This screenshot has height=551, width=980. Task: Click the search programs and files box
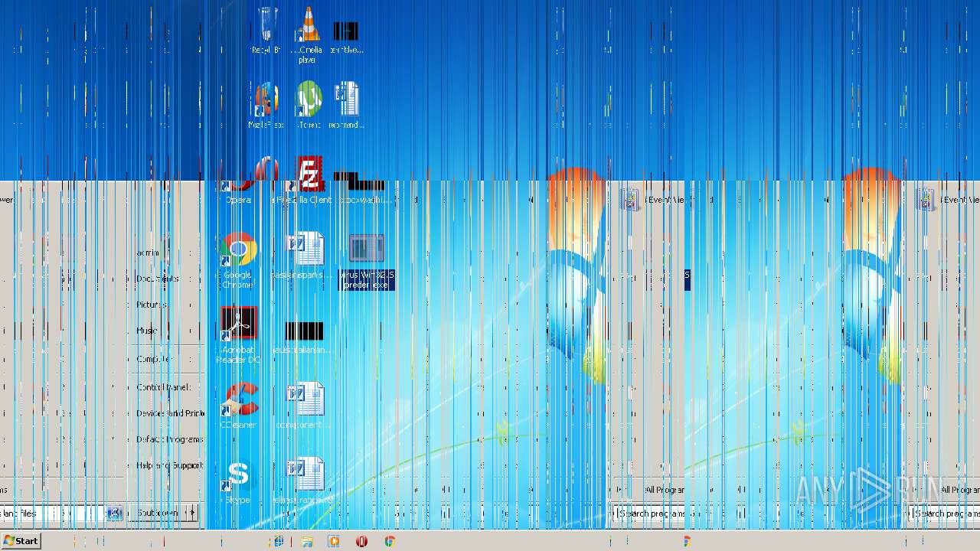pos(54,513)
